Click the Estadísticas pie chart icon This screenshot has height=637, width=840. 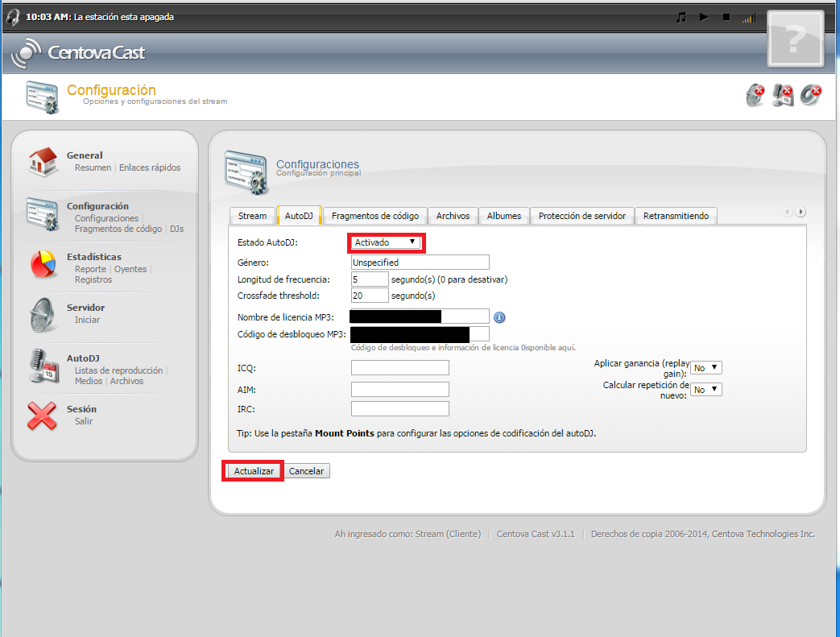[43, 264]
